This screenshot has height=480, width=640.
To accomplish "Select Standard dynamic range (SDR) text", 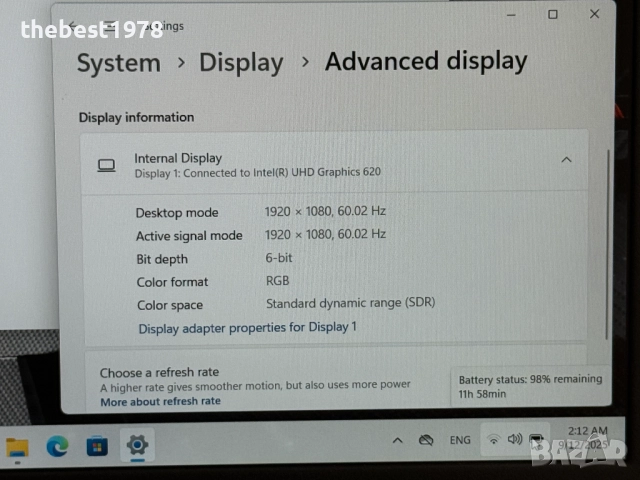I will [351, 303].
